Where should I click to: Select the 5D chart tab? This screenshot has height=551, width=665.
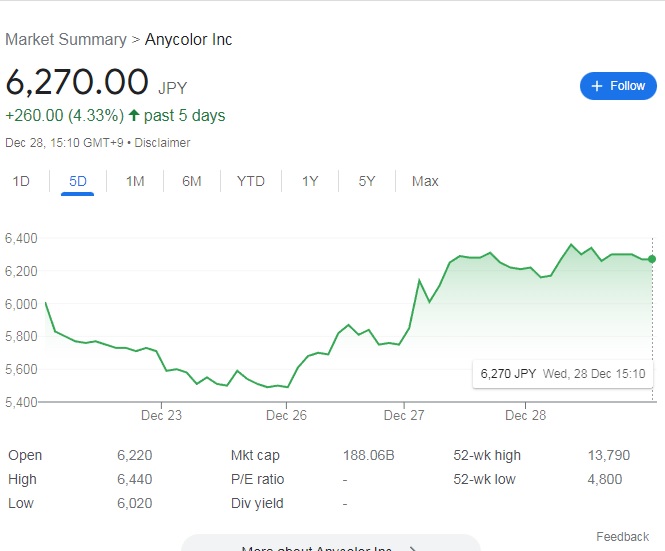point(78,181)
